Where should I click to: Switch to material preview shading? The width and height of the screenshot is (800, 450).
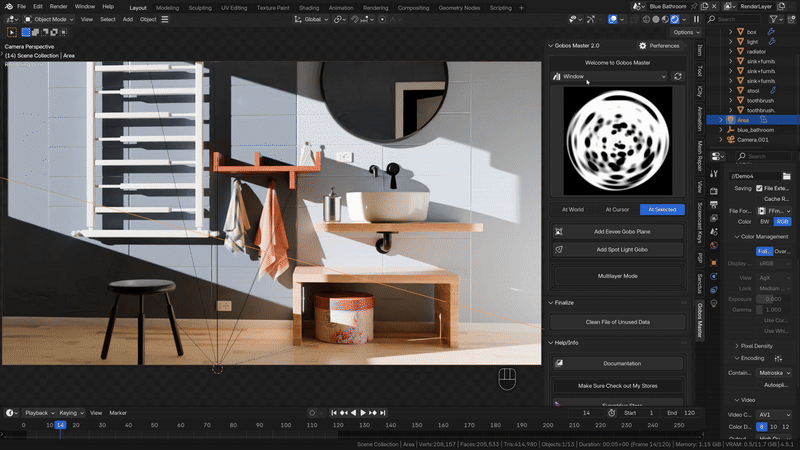[x=665, y=19]
